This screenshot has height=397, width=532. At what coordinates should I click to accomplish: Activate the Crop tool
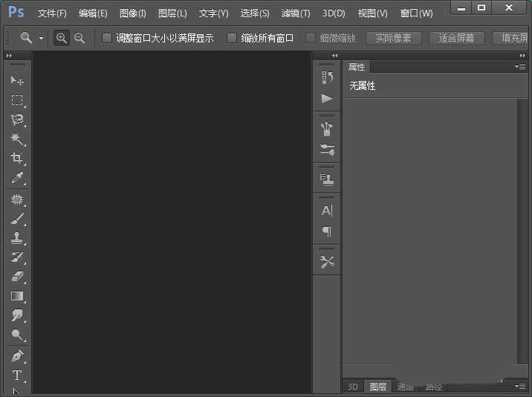[x=17, y=158]
